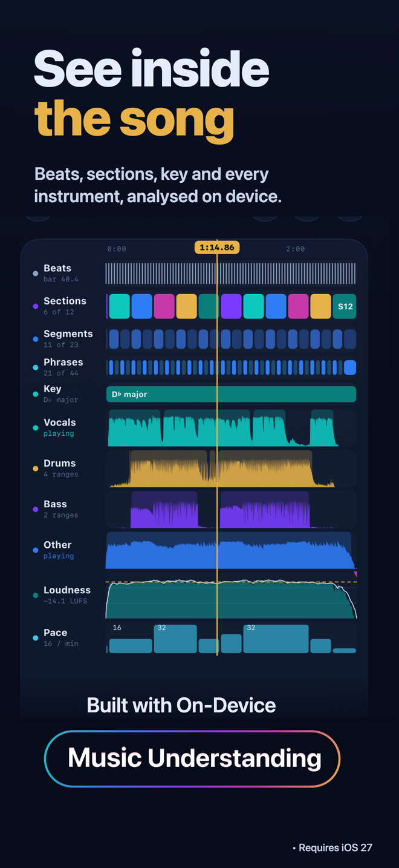Viewport: 399px width, 868px height.
Task: Click the "16 / min" readout
Action: (x=60, y=644)
